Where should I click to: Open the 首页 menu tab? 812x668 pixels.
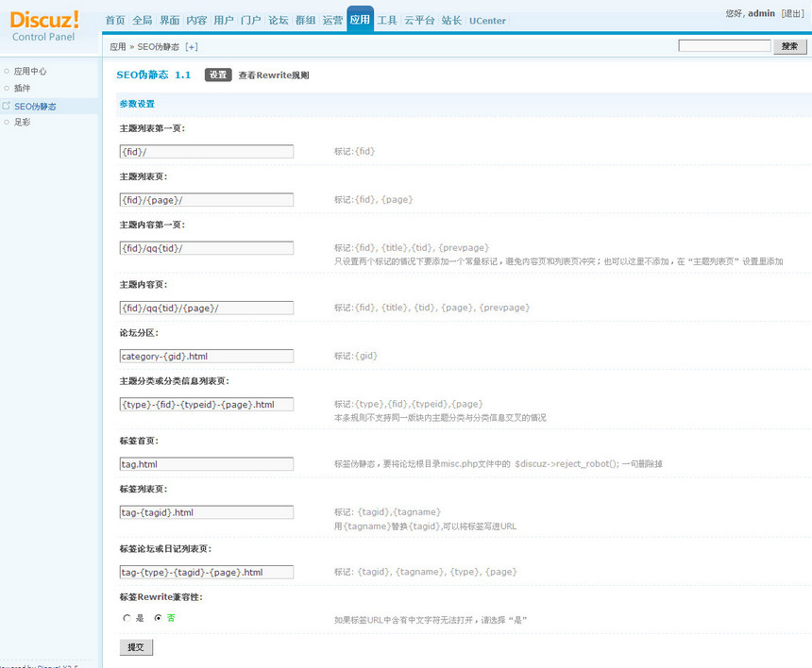click(115, 20)
